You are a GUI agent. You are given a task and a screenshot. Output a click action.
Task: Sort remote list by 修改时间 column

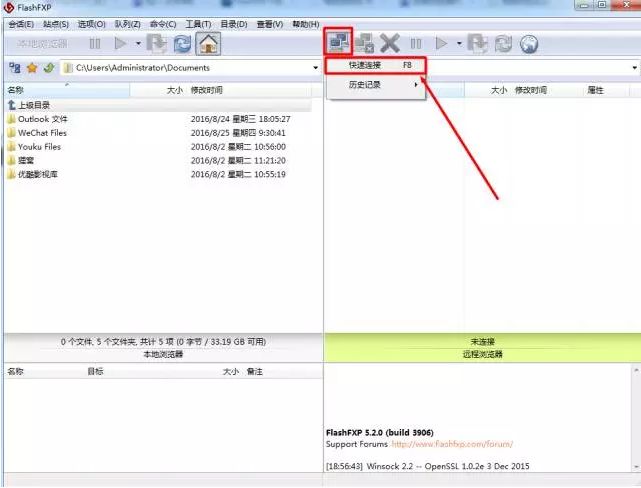[531, 90]
